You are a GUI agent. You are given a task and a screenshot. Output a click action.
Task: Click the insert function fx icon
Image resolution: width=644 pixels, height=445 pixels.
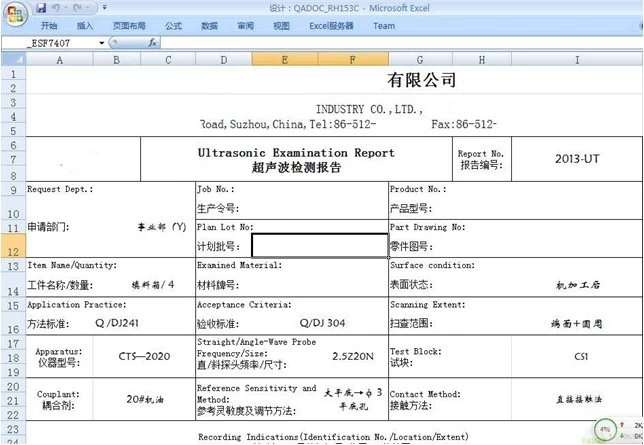[152, 44]
